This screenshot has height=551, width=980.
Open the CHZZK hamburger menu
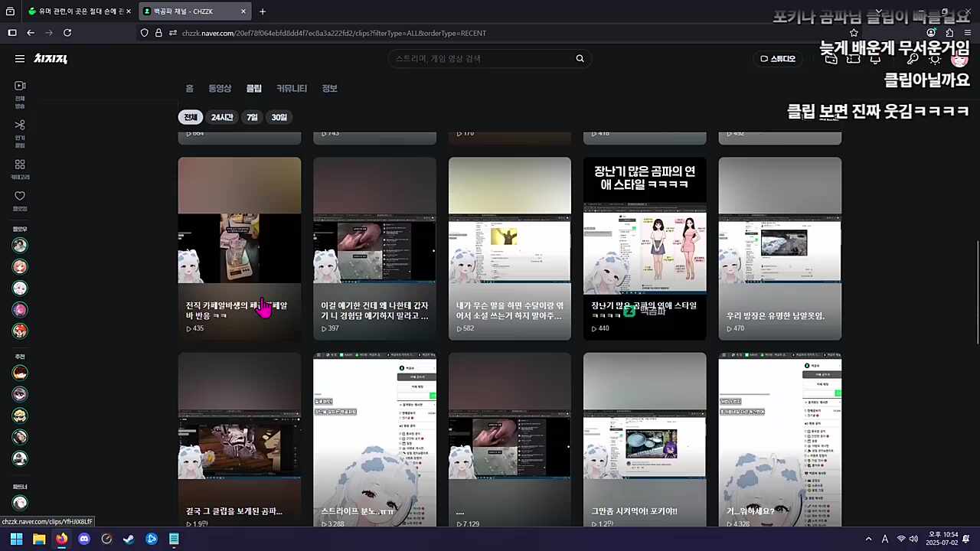pyautogui.click(x=20, y=59)
